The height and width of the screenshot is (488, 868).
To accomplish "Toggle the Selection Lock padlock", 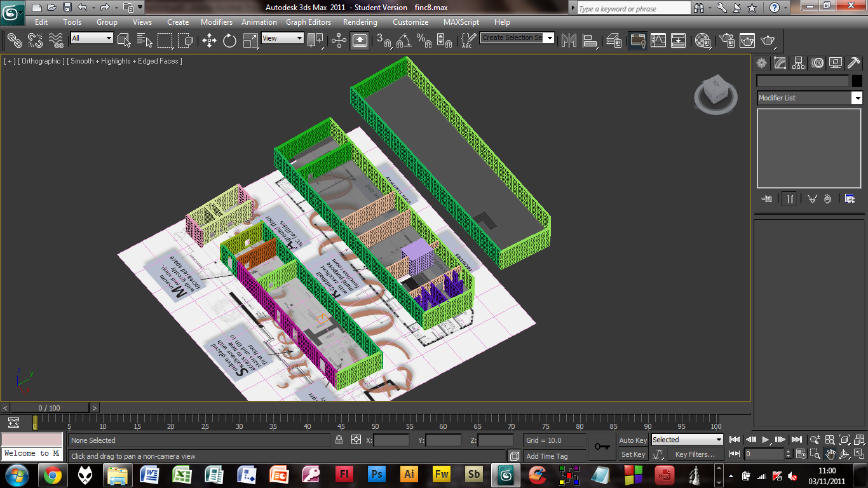I will pyautogui.click(x=339, y=440).
